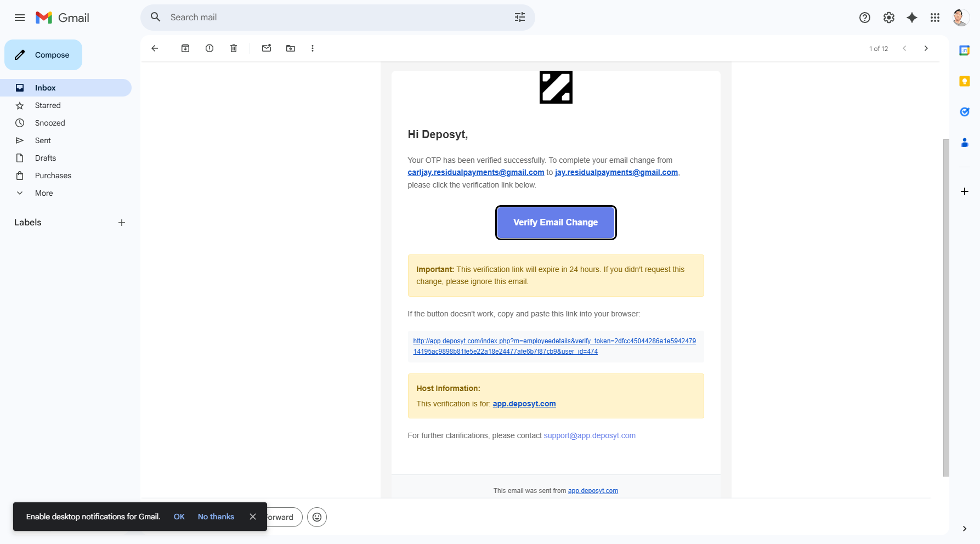Go to the older email arrow
The image size is (980, 544).
(x=926, y=48)
